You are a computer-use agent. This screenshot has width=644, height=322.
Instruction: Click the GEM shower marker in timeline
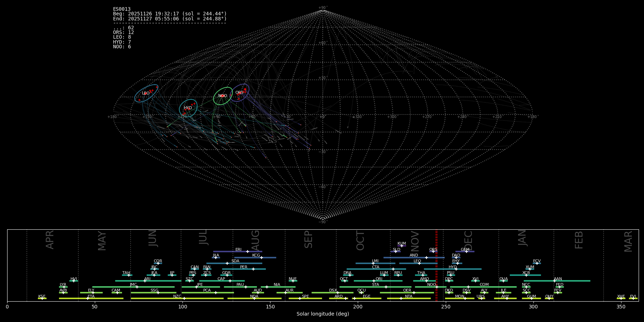(x=466, y=252)
